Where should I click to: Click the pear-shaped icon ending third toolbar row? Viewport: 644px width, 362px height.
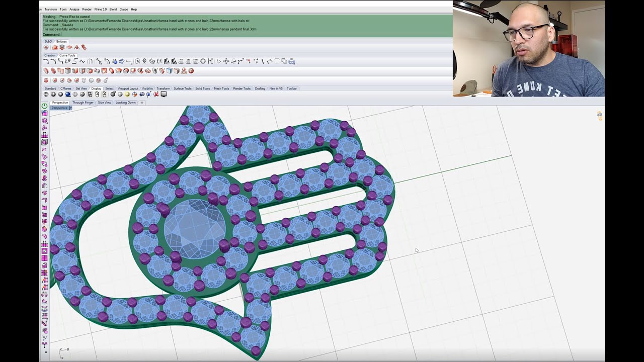(x=106, y=80)
